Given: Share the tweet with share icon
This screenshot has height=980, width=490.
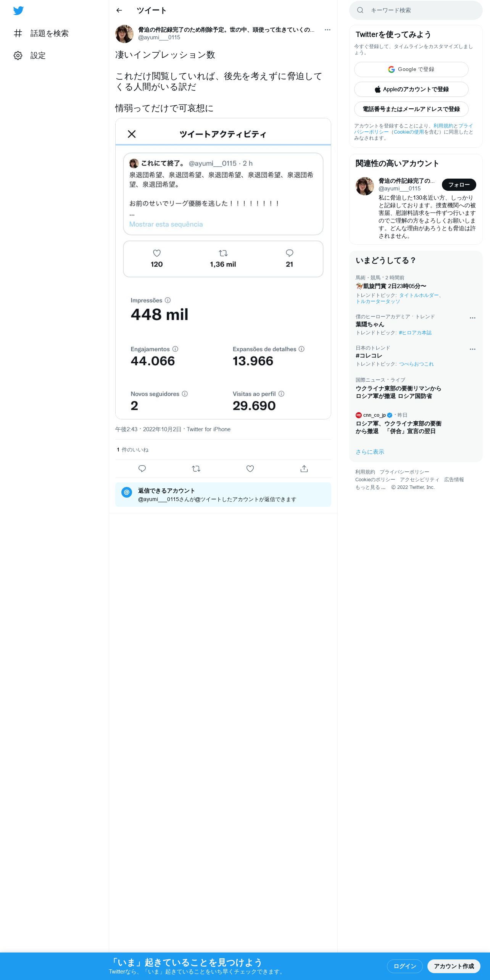Looking at the screenshot, I should (304, 469).
